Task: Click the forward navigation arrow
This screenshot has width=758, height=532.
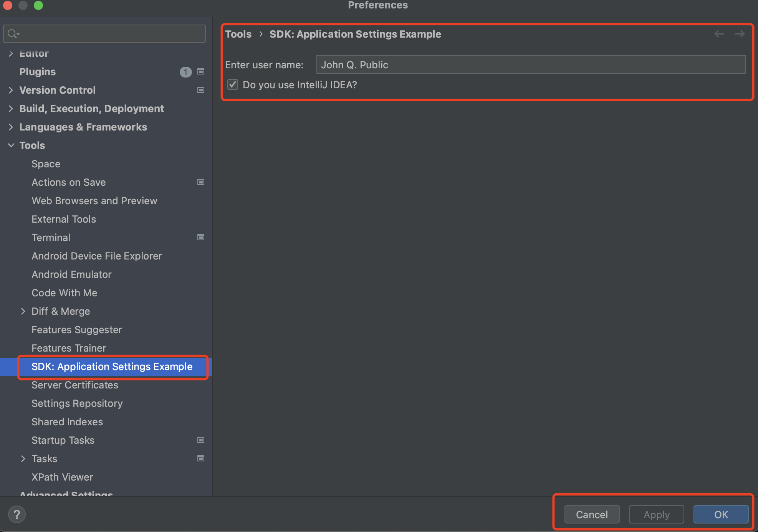Action: (740, 34)
